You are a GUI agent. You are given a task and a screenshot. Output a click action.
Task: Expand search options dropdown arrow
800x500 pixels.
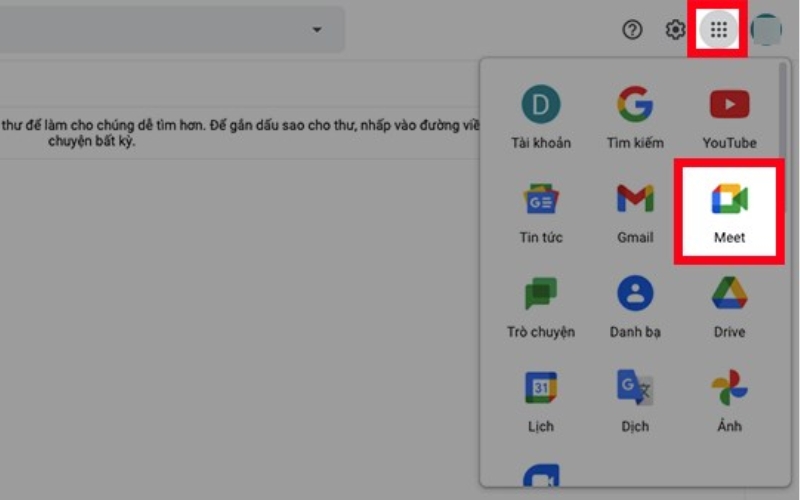tap(317, 30)
